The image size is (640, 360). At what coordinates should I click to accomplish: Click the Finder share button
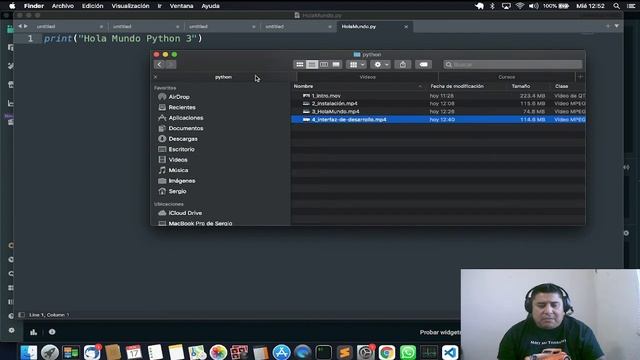click(403, 64)
